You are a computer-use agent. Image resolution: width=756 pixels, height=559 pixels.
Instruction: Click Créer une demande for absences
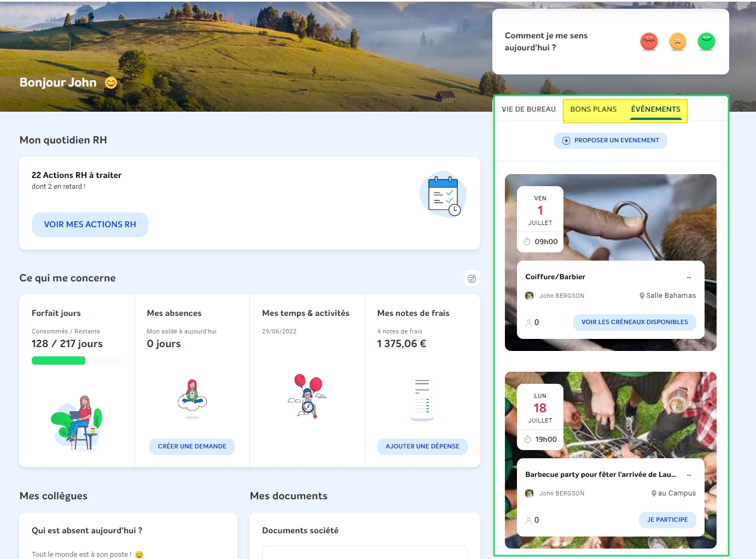192,446
